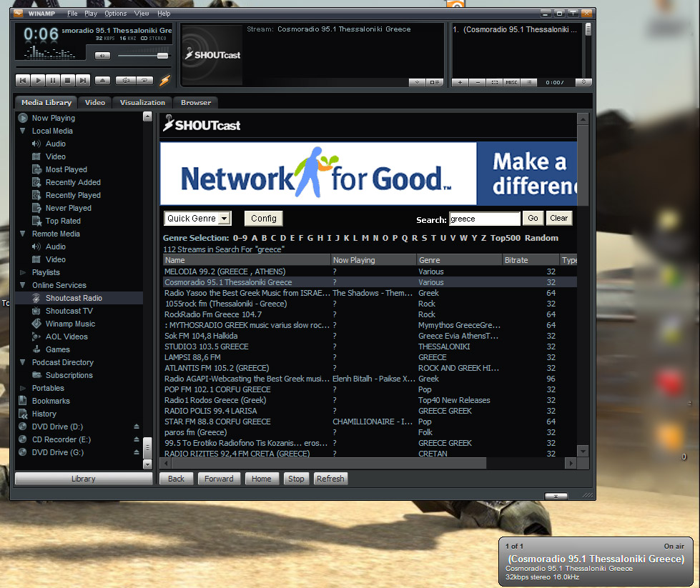Click the Library button

point(84,479)
